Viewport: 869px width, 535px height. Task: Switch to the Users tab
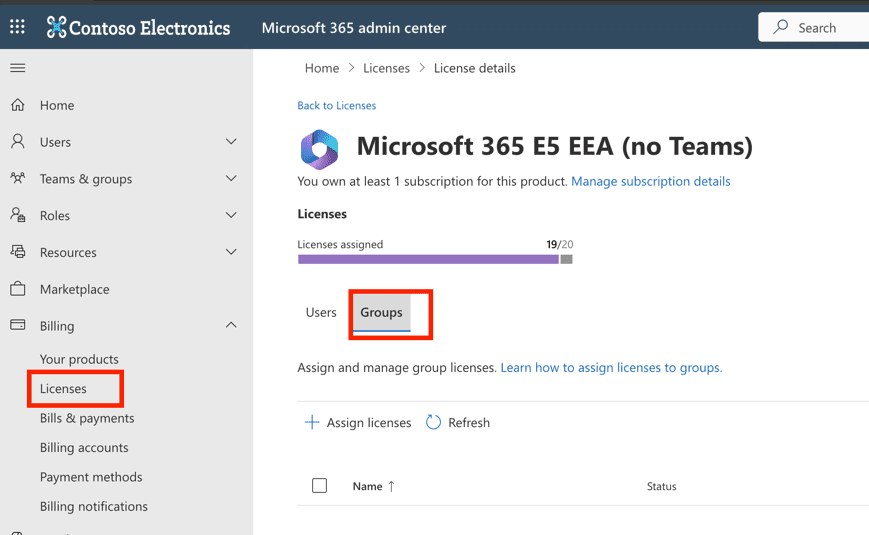click(x=321, y=312)
